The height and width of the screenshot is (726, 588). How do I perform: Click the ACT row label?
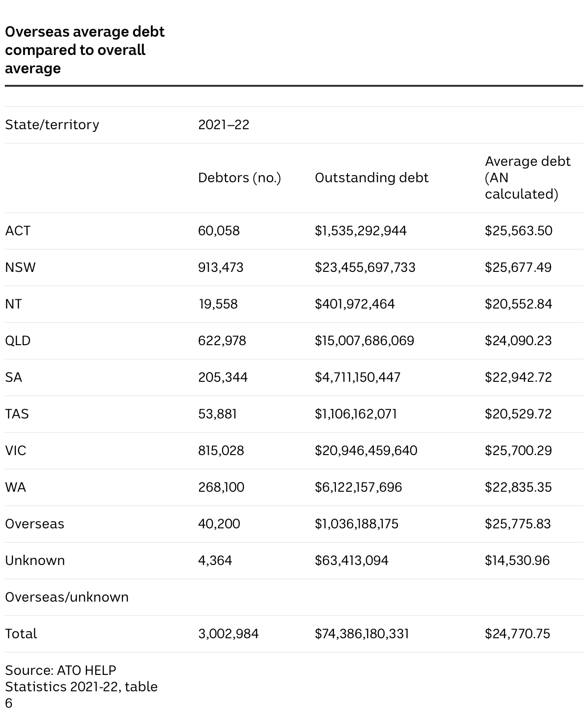tap(18, 231)
